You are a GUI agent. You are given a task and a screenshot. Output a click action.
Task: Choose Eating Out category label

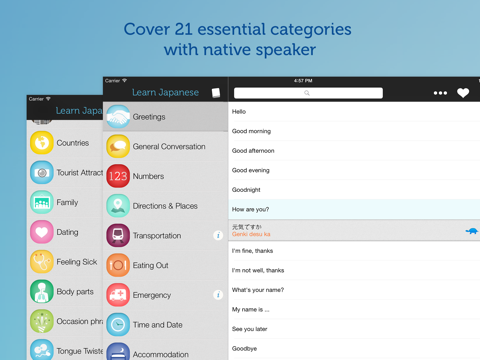150,265
